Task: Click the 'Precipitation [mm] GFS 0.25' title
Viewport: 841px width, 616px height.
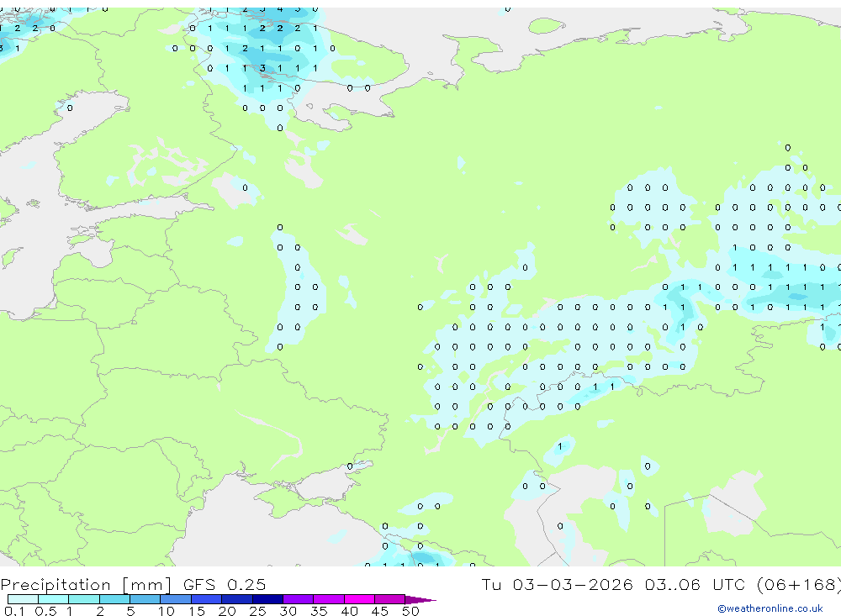Action: (x=133, y=584)
